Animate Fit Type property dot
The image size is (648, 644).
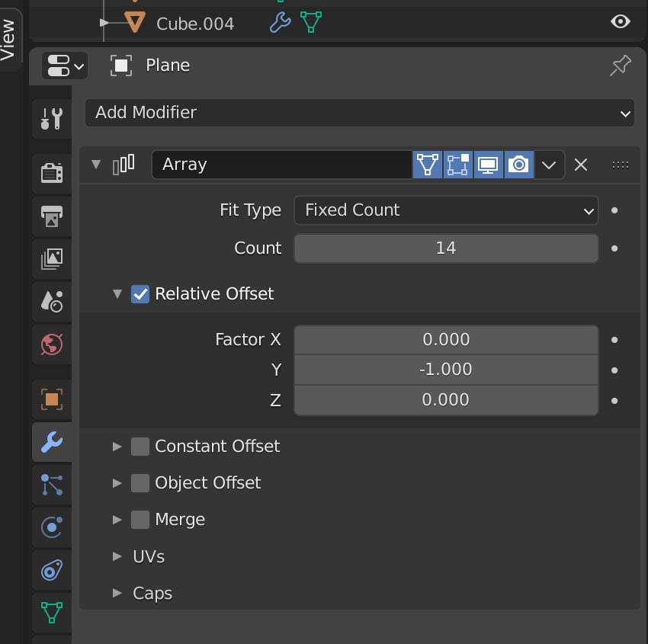coord(614,210)
